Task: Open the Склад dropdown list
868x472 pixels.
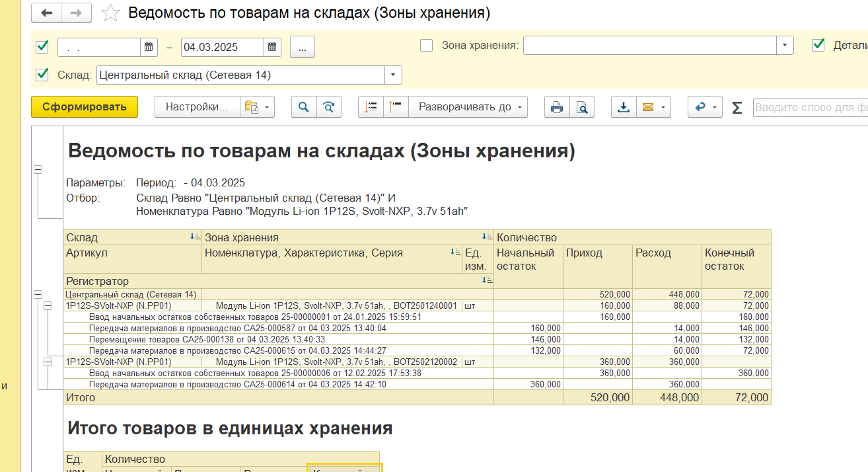Action: [393, 75]
